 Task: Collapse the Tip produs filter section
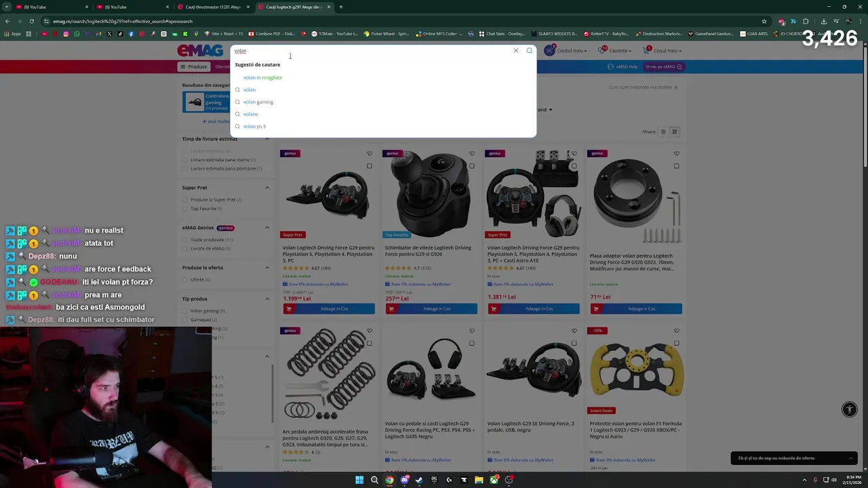pyautogui.click(x=267, y=299)
